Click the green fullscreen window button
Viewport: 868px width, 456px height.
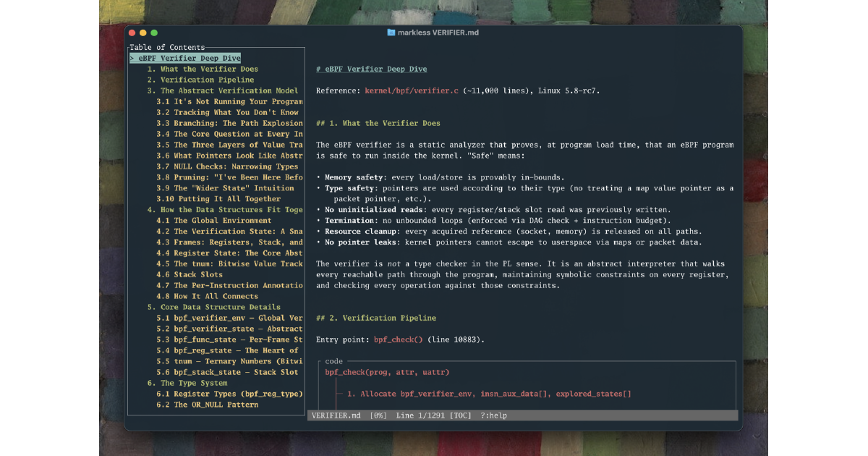click(x=154, y=33)
